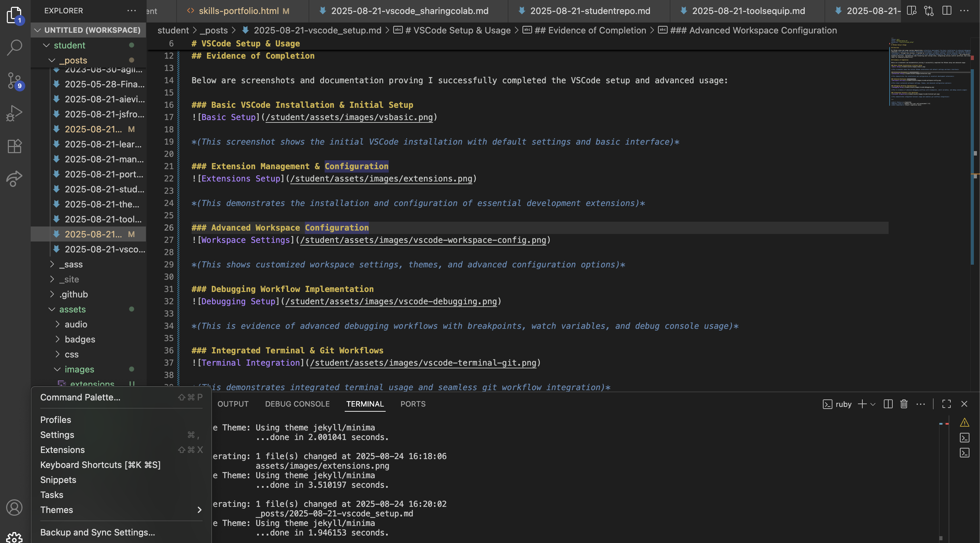Image resolution: width=980 pixels, height=543 pixels.
Task: Open Explorer views and more actions menu
Action: pyautogui.click(x=132, y=11)
